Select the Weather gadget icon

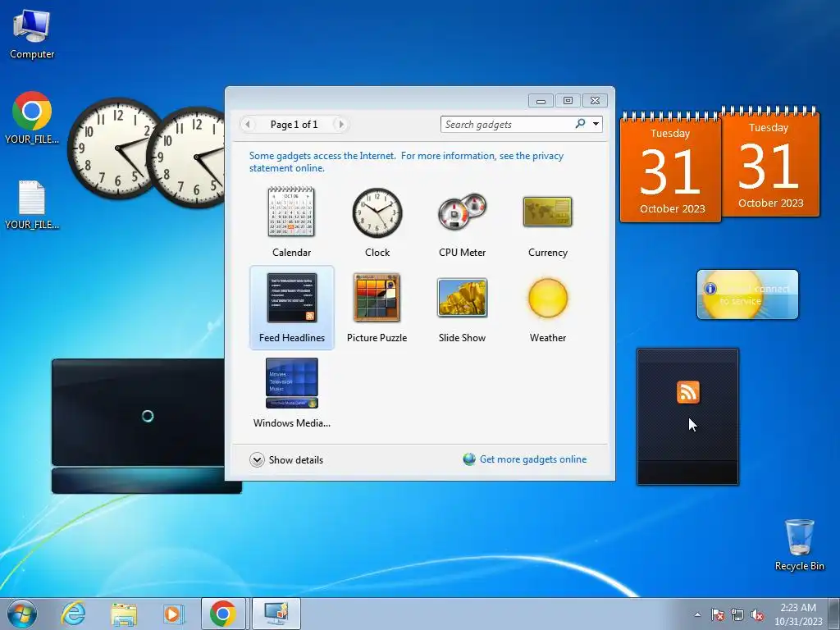click(547, 298)
